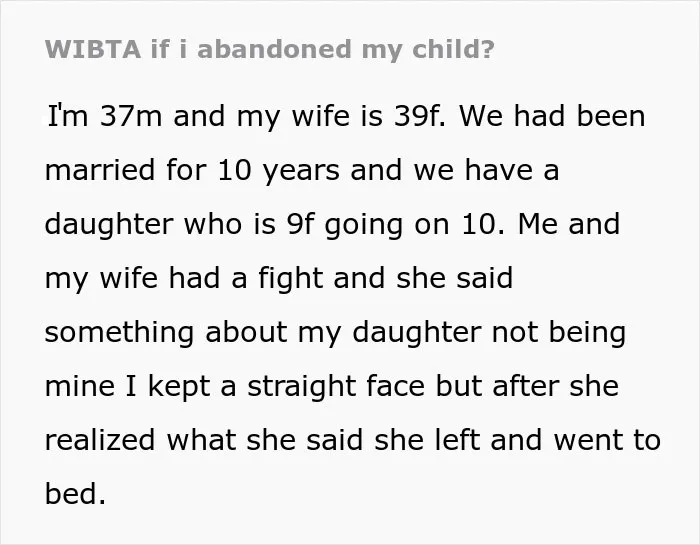The width and height of the screenshot is (700, 545).
Task: Click the words "she said" after "fight and"
Action: pyautogui.click(x=454, y=278)
